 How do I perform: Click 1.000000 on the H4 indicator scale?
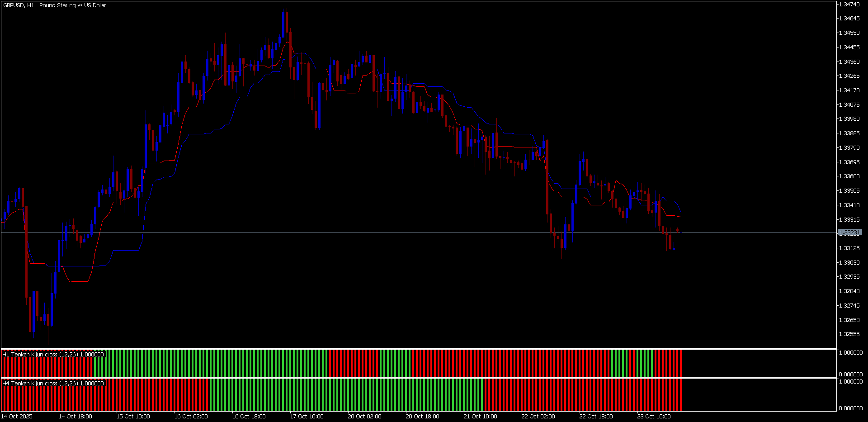point(850,382)
